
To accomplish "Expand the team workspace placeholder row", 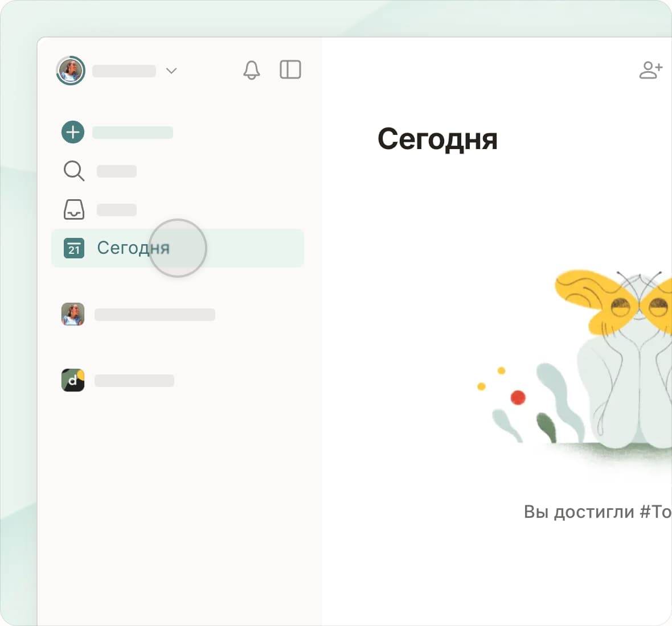I will coord(134,381).
